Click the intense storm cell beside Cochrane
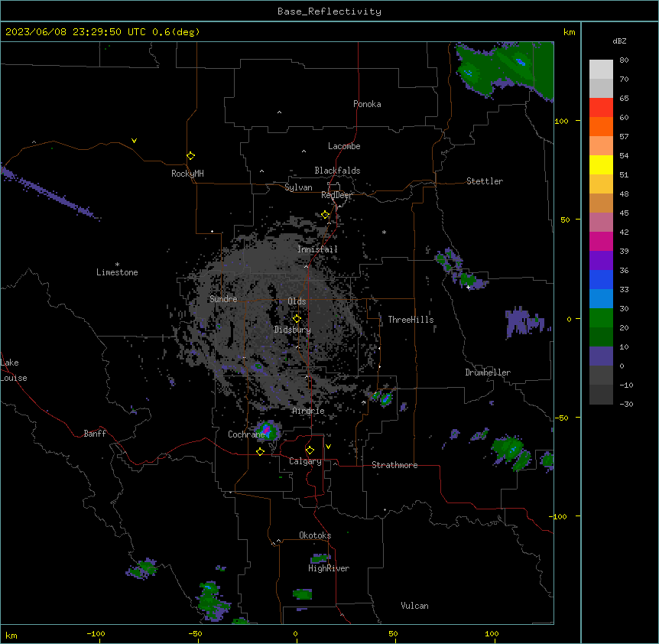Viewport: 659px width, 644px height. (x=268, y=431)
